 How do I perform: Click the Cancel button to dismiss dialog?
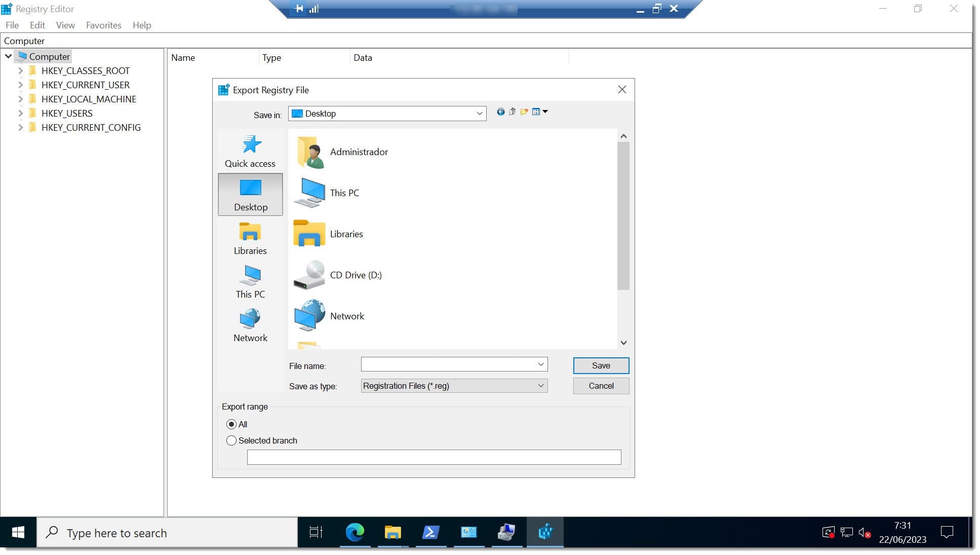(601, 385)
